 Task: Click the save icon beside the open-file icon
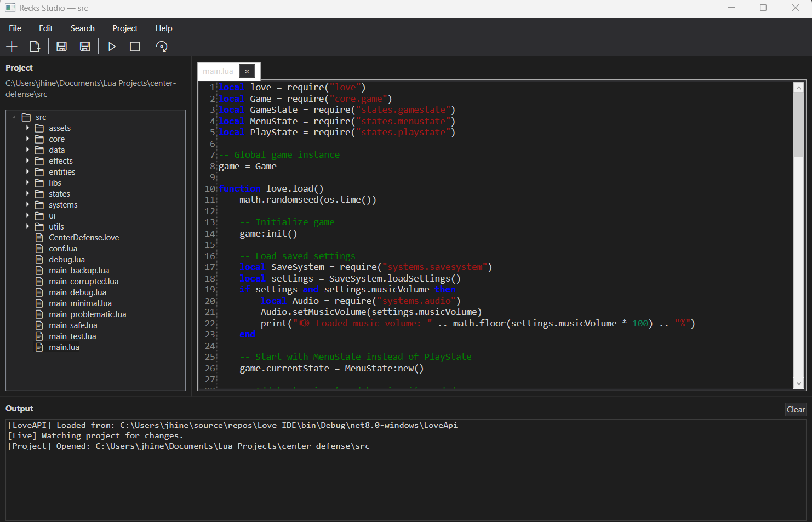(61, 47)
